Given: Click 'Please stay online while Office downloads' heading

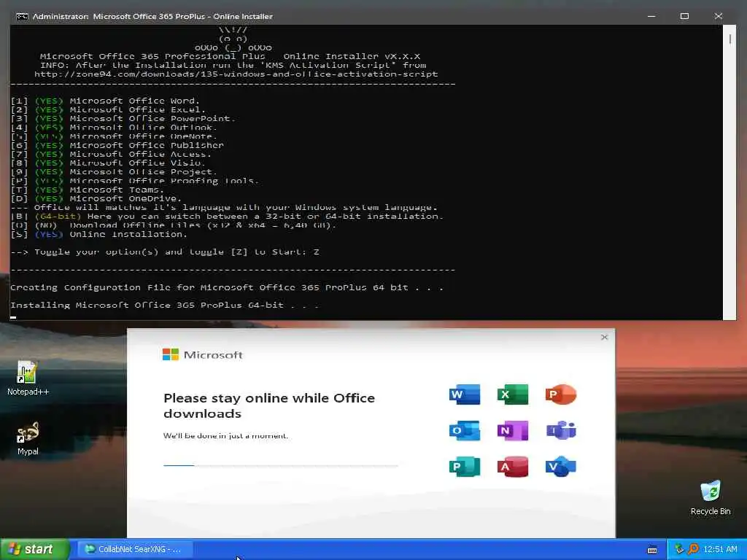Looking at the screenshot, I should [x=269, y=405].
